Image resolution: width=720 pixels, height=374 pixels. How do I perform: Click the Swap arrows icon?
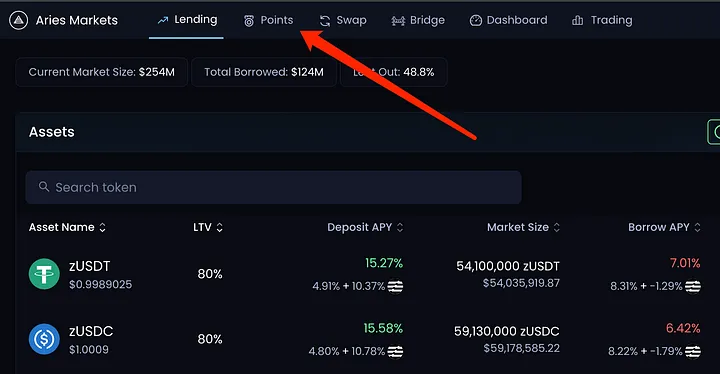coord(325,21)
